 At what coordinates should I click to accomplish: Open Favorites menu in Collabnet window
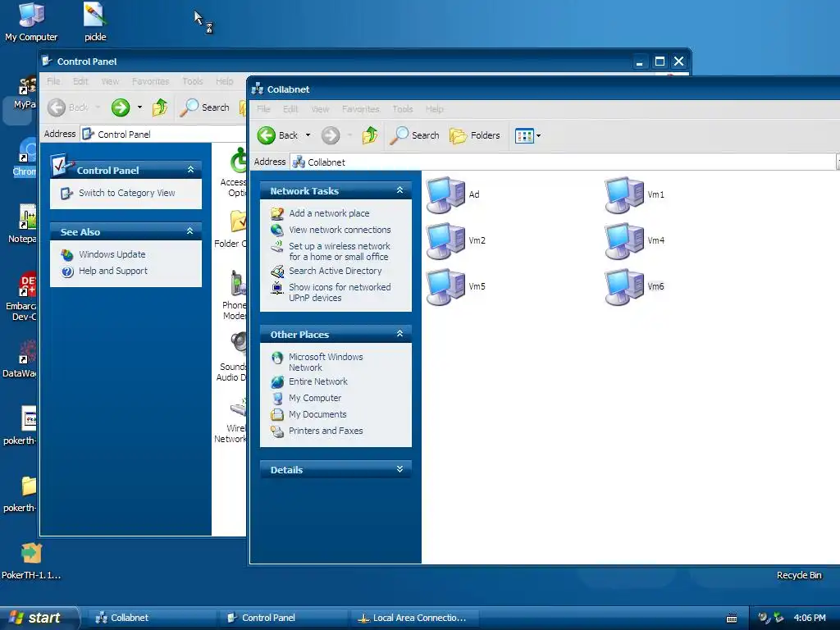pyautogui.click(x=361, y=109)
